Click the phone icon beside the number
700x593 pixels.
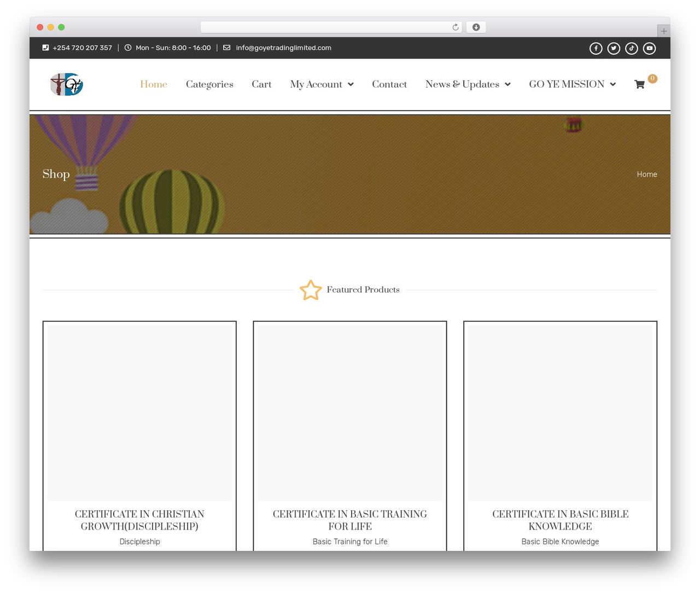point(45,48)
